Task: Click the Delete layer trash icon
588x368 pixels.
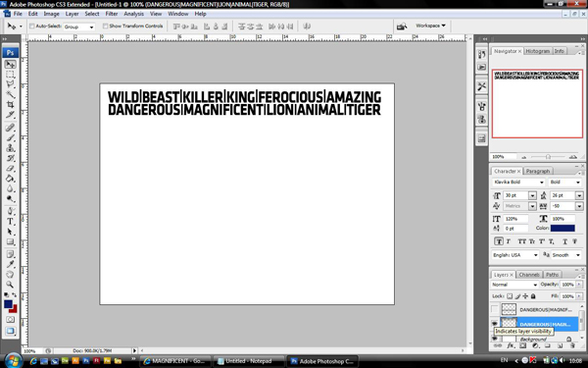Action: [572, 345]
